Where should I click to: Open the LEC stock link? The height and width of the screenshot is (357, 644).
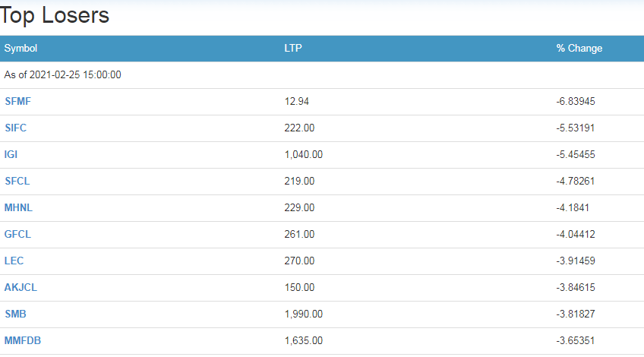[x=14, y=261]
